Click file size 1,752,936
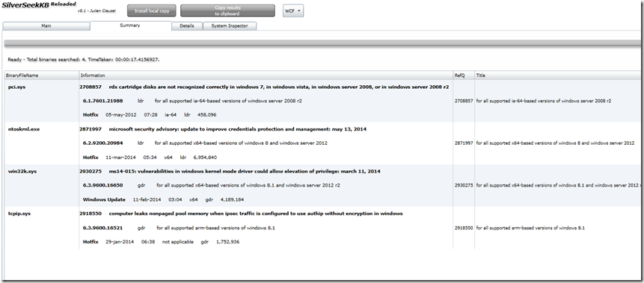Image resolution: width=644 pixels, height=283 pixels. pyautogui.click(x=227, y=242)
